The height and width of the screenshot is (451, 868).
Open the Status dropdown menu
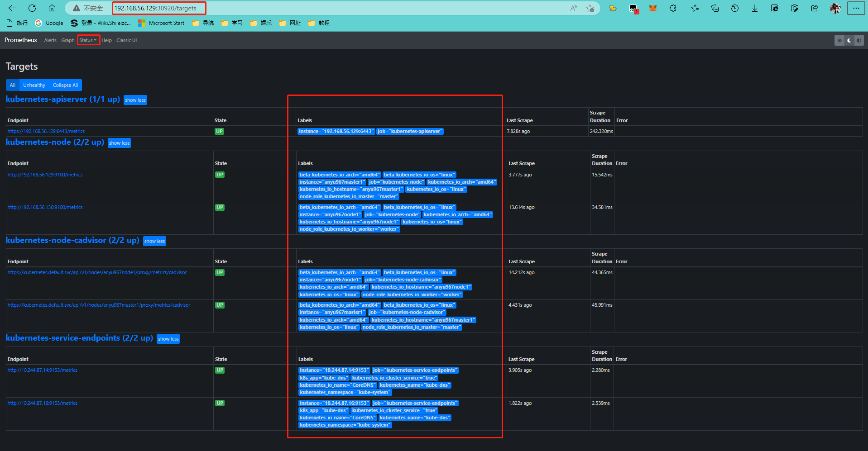[x=88, y=40]
